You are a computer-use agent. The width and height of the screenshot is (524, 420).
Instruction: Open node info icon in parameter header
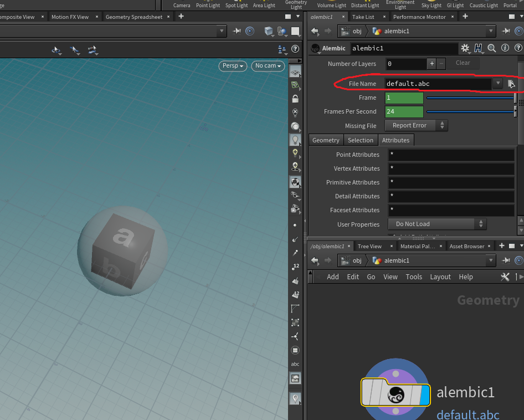click(x=505, y=48)
